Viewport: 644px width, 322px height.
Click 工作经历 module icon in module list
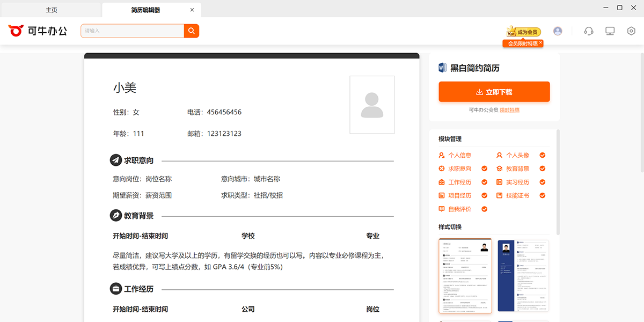coord(442,182)
